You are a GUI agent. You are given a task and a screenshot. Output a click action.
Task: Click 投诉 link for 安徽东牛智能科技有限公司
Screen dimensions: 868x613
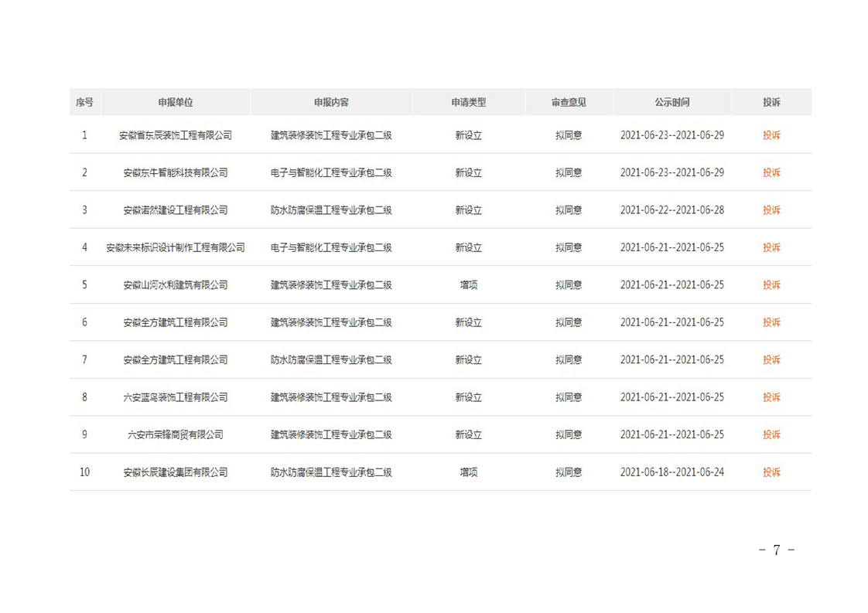771,172
